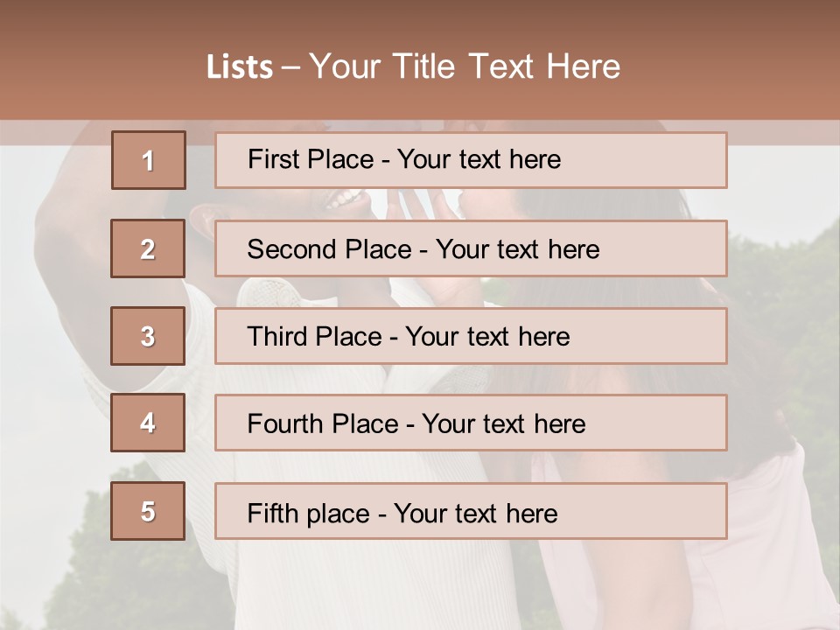The image size is (840, 630).
Task: Click the Fourth Place text bar
Action: click(x=471, y=423)
